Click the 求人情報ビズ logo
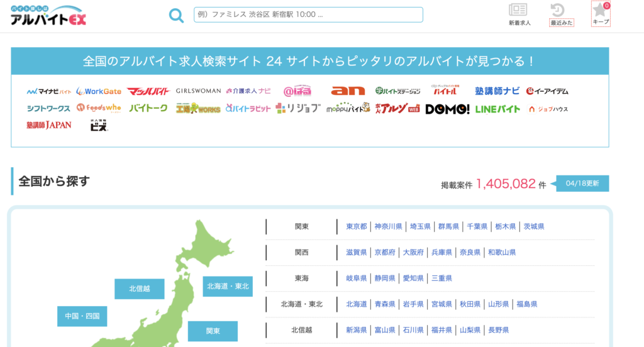644x347 pixels. point(99,125)
